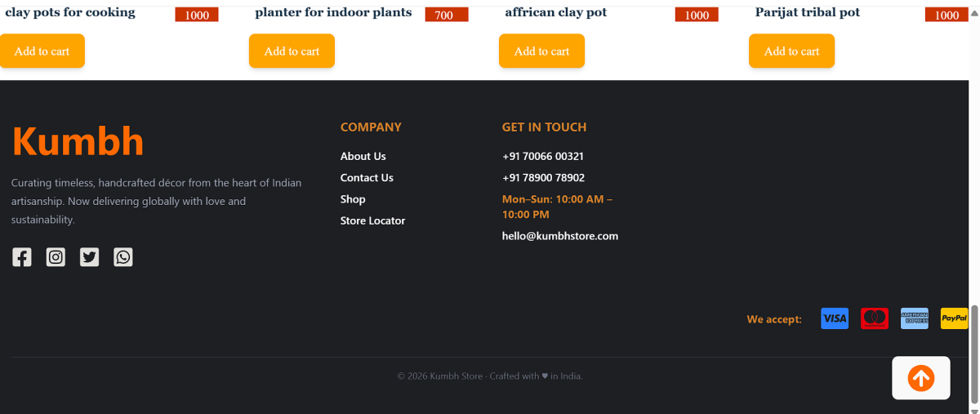Screen dimensions: 980x414
Task: Click the hello@kumbhstore.com email address
Action: click(559, 236)
